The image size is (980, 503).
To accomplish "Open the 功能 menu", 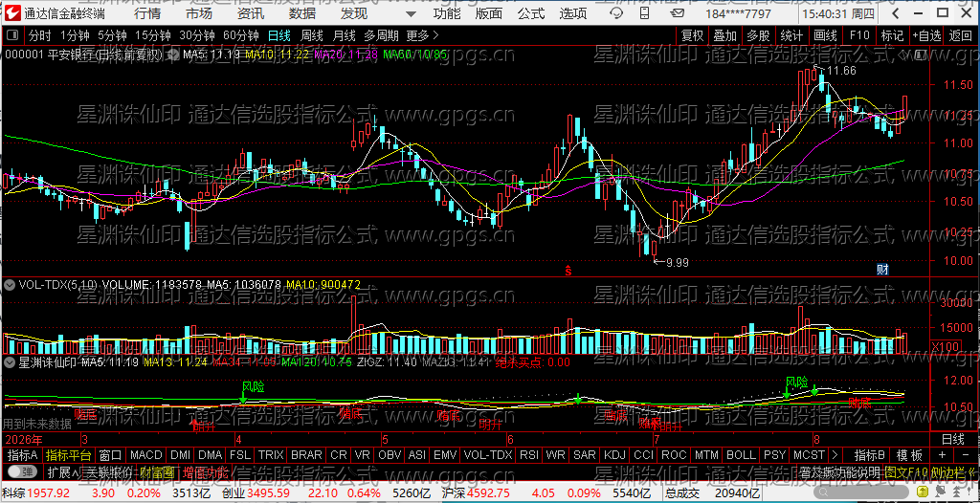I will tap(447, 13).
